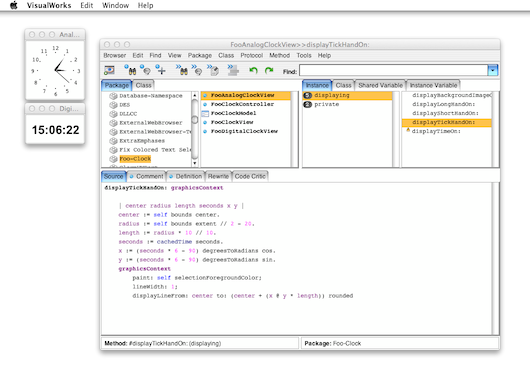Select the ExternalWebBrowser package
530x385 pixels.
(151, 123)
